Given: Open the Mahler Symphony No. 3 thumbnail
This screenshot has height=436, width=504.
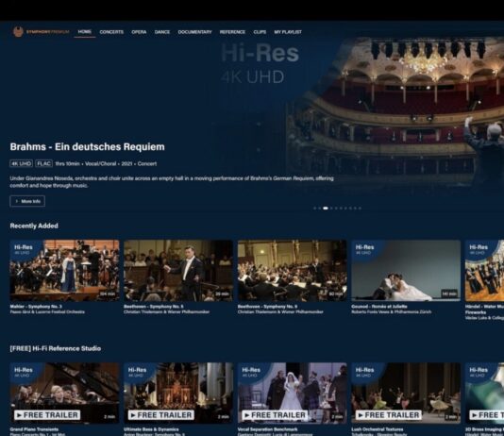Looking at the screenshot, I should pyautogui.click(x=64, y=271).
